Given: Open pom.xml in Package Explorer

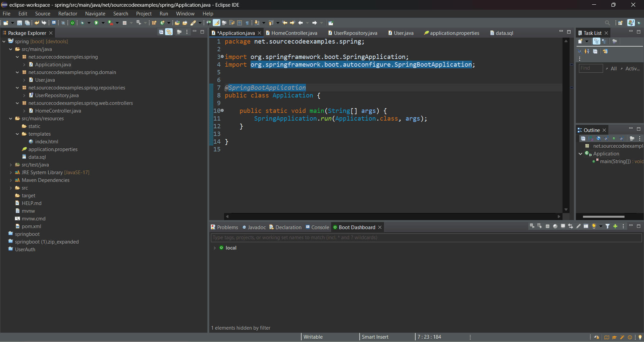Looking at the screenshot, I should [x=31, y=226].
